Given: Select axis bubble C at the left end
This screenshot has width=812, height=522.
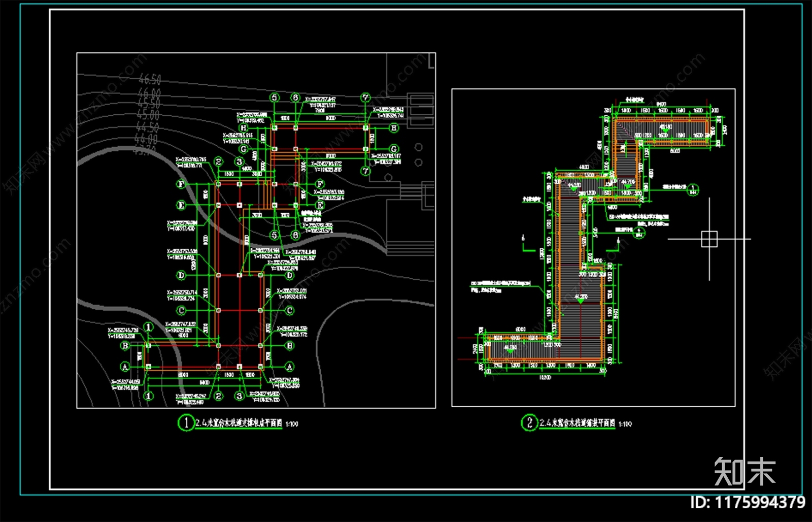Looking at the screenshot, I should pyautogui.click(x=181, y=310).
